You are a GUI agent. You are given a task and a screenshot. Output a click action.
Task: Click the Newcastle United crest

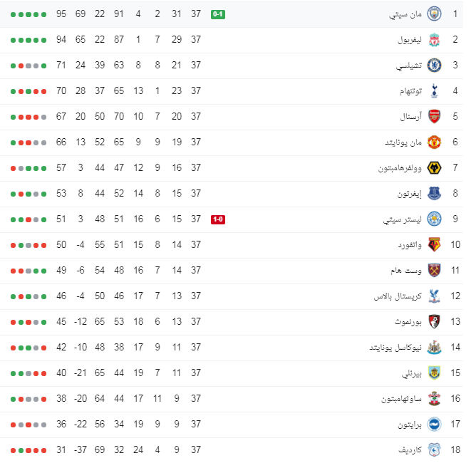pyautogui.click(x=434, y=348)
